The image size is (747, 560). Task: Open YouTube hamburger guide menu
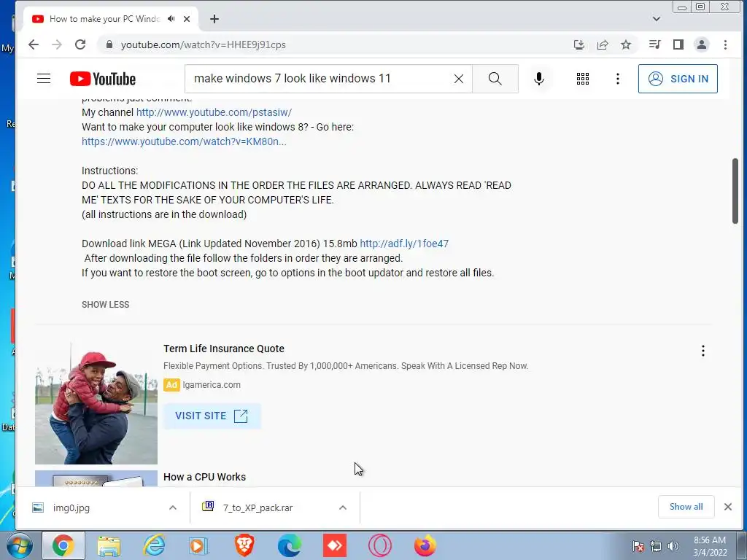[x=44, y=79]
